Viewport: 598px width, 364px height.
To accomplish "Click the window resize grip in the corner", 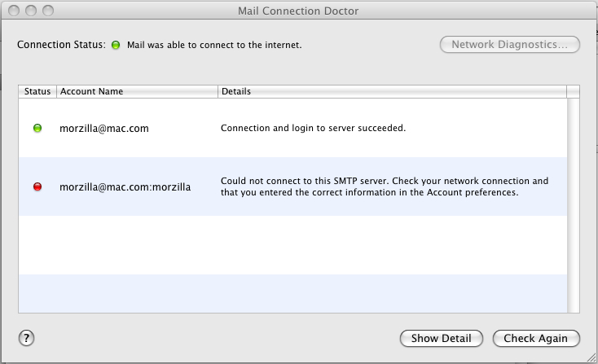I will coord(591,357).
